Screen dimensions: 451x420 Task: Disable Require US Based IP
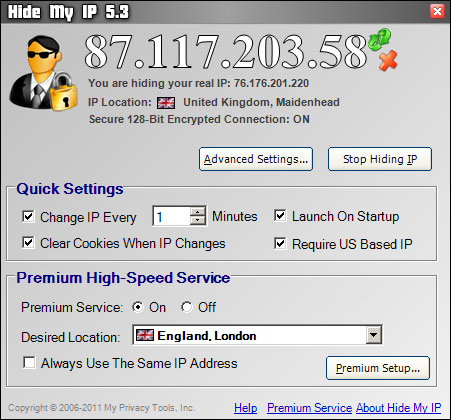(280, 243)
